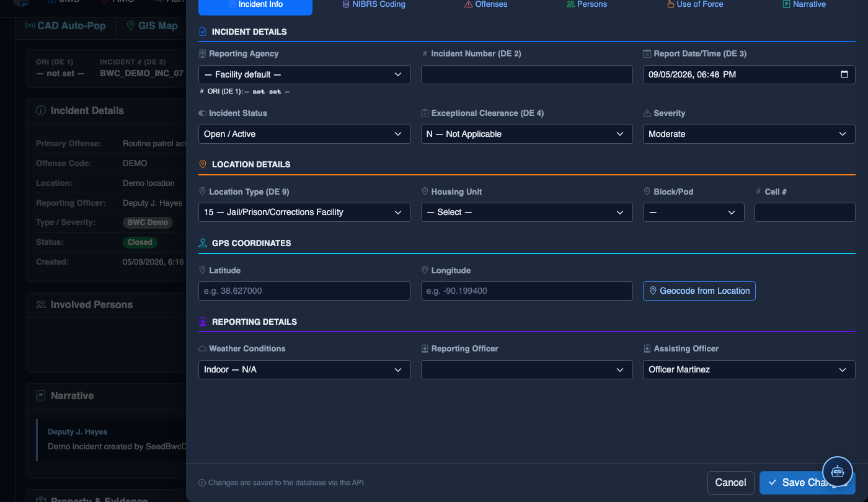Click the Incident Number input field
This screenshot has height=502, width=868.
click(x=527, y=74)
